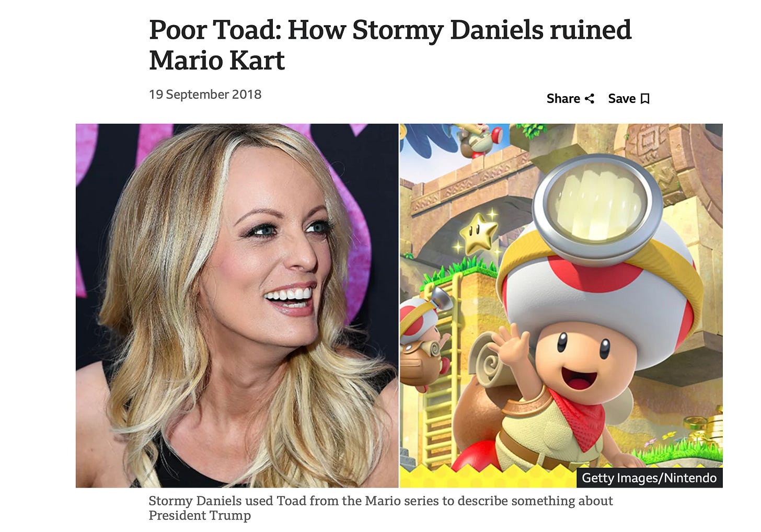This screenshot has width=761, height=532.
Task: Click the image caption about Toad
Action: tap(380, 508)
